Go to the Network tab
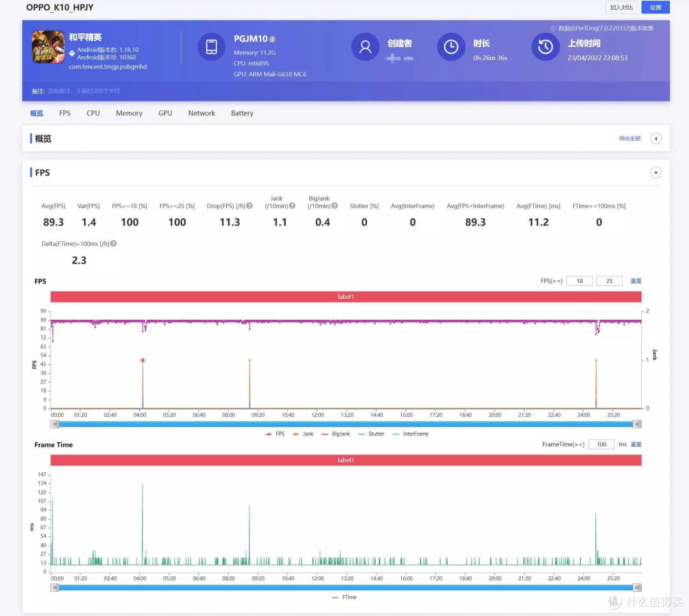689x616 pixels. [x=202, y=113]
